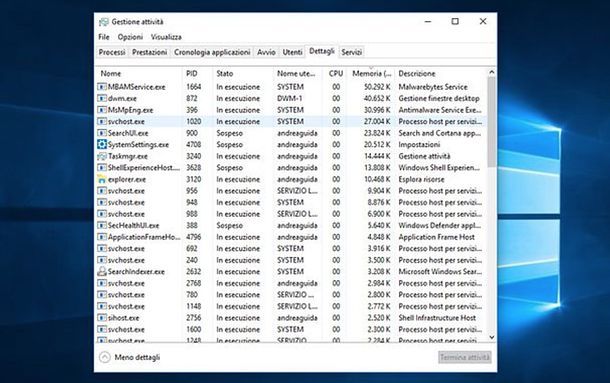Click the SystemSettings.exe gear icon
The height and width of the screenshot is (383, 610).
pos(102,144)
